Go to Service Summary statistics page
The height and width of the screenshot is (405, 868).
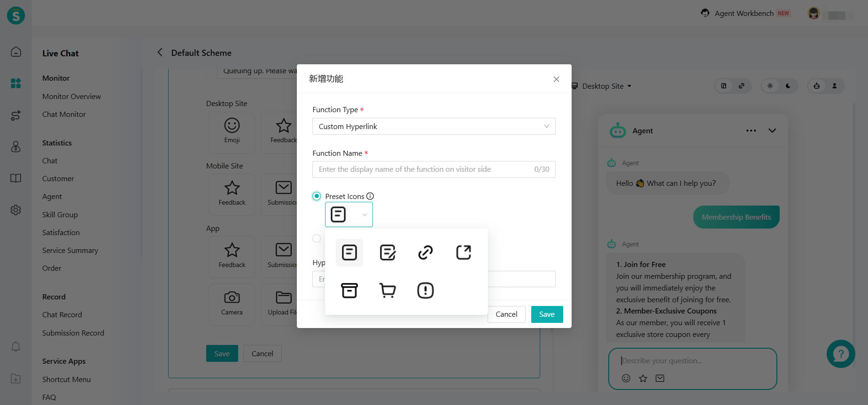click(70, 251)
